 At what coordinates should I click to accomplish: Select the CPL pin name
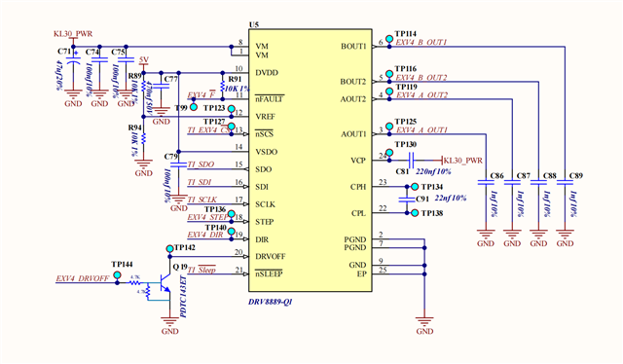(x=358, y=213)
